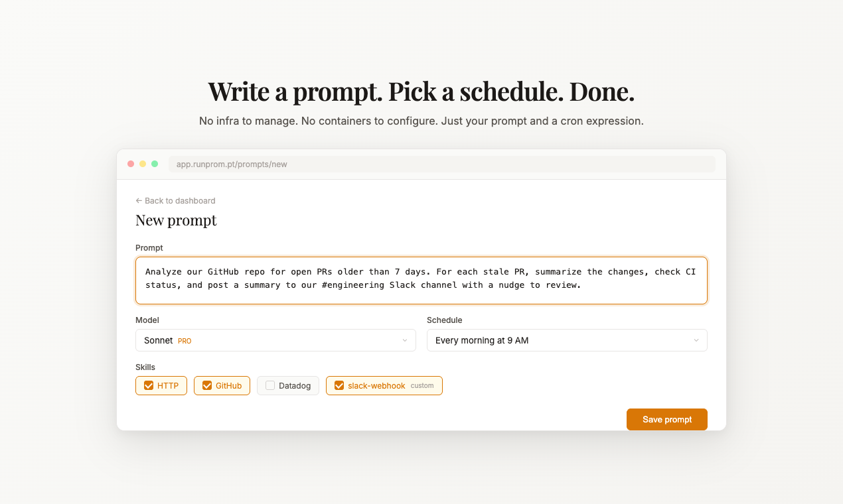Click the checkmark inside the slack-webhook chip
This screenshot has width=843, height=504.
tap(339, 385)
